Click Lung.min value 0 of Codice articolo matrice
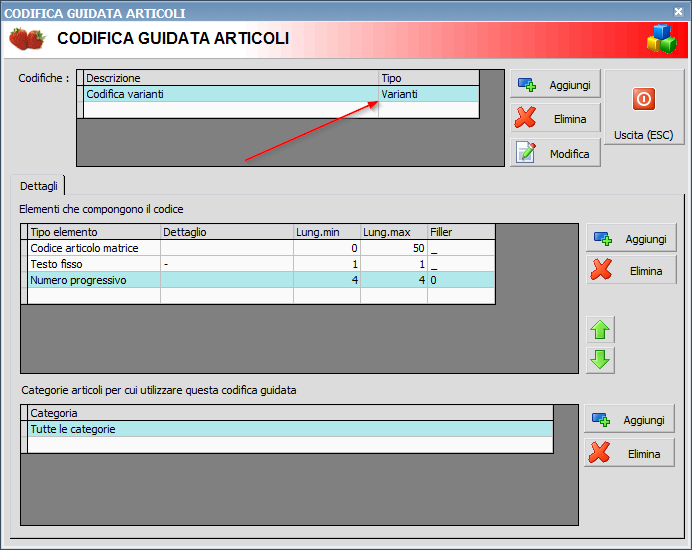 (327, 248)
